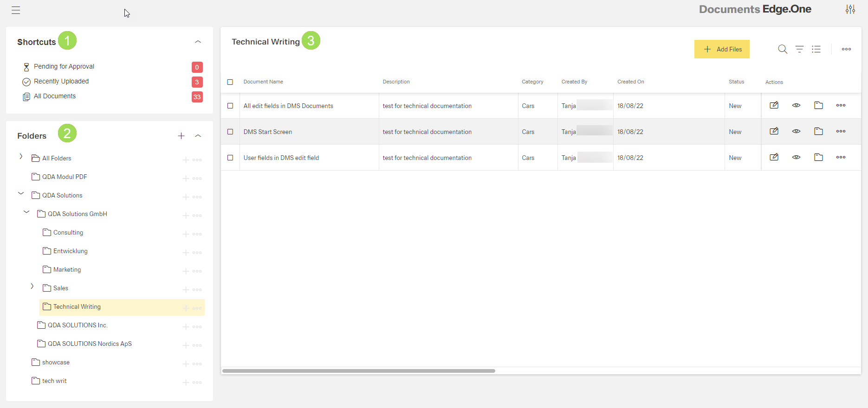Click the horizontal scrollbar below the table
Viewport: 868px width, 408px height.
[x=358, y=371]
